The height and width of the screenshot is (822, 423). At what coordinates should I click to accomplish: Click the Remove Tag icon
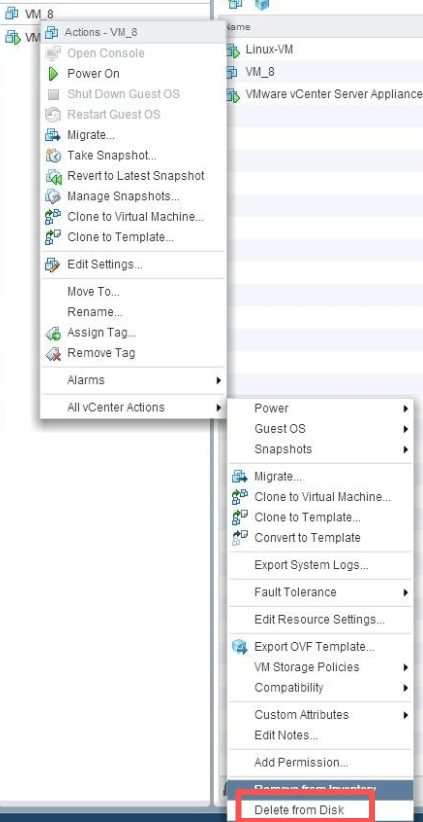(x=53, y=353)
